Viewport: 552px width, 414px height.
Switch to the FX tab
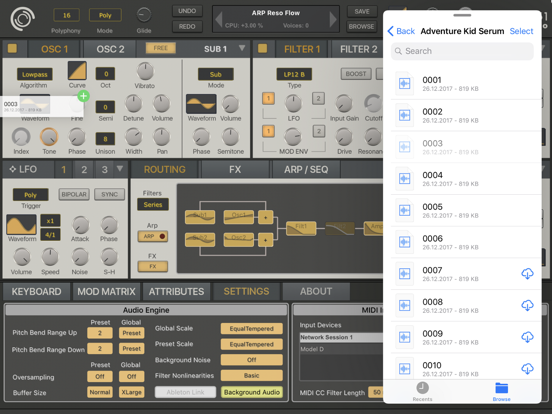click(x=235, y=169)
